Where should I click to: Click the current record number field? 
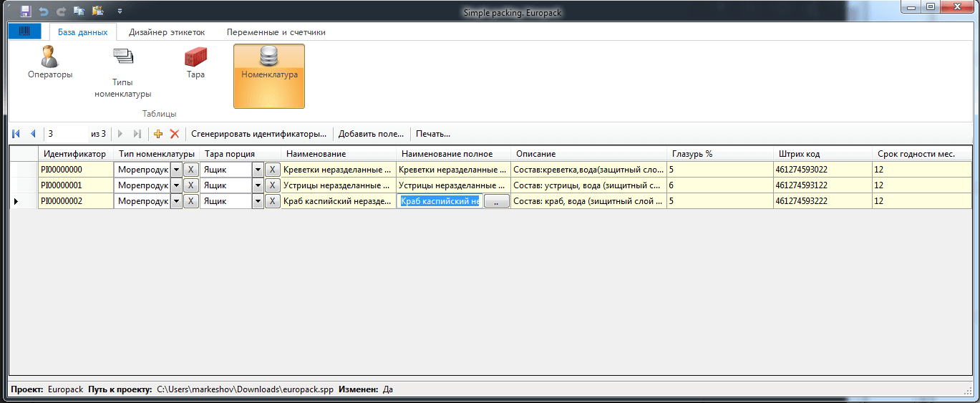point(66,134)
